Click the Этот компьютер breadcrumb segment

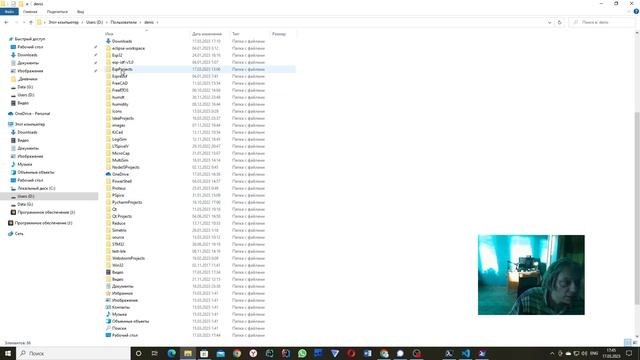[x=63, y=22]
